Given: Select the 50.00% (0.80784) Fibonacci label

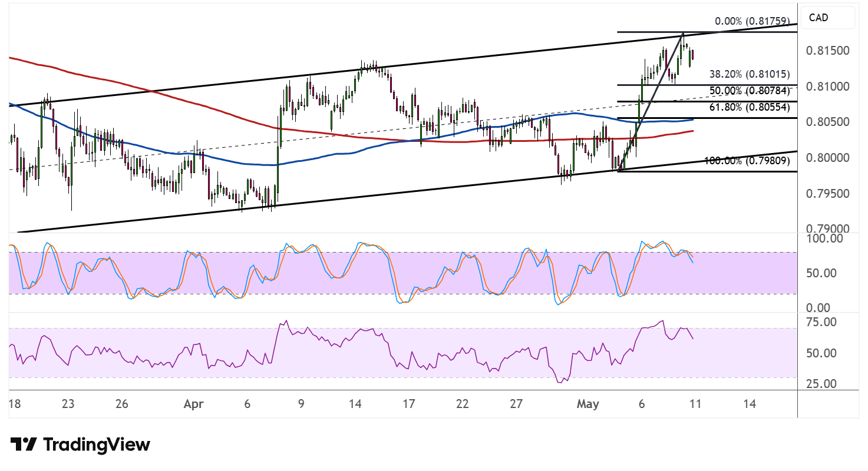Looking at the screenshot, I should (x=749, y=91).
